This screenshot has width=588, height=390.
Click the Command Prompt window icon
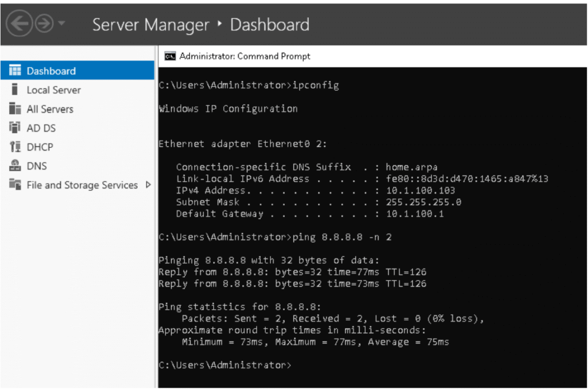point(169,56)
